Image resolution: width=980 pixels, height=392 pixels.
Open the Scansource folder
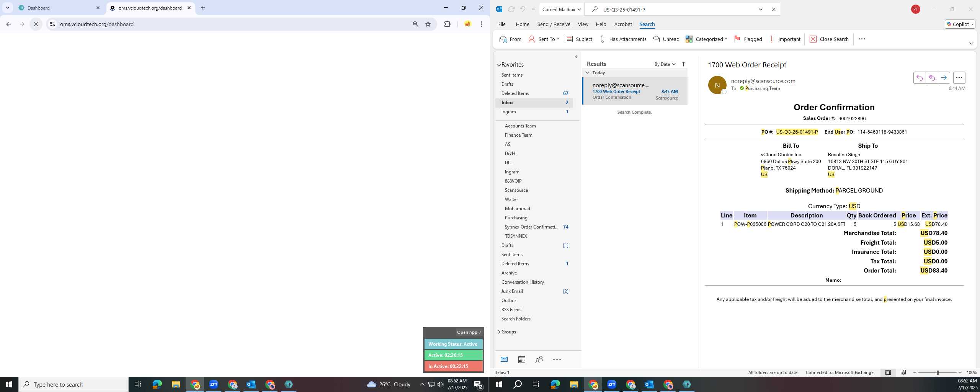516,190
